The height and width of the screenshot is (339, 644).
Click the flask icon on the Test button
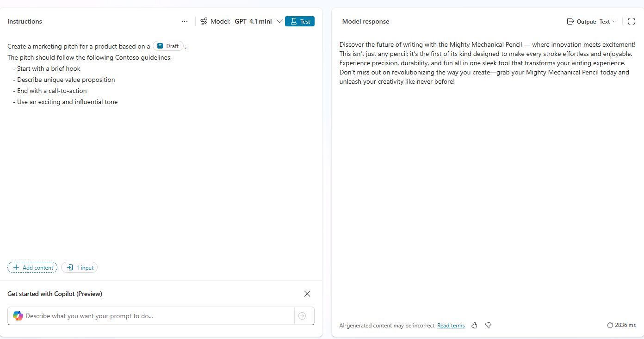[294, 21]
